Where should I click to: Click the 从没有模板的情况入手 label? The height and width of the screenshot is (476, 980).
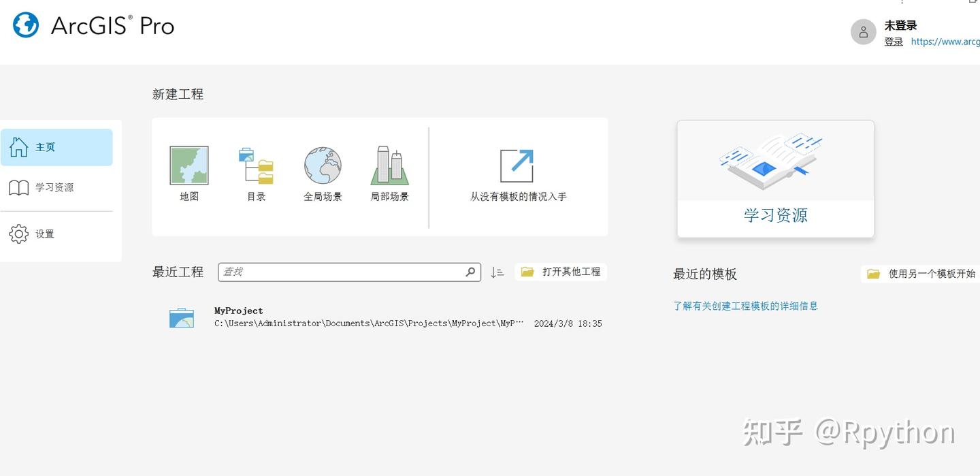tap(519, 197)
